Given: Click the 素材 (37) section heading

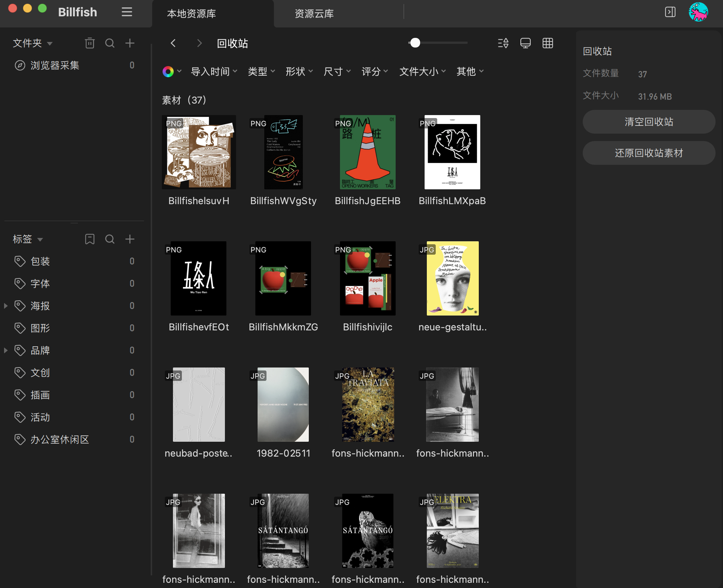Looking at the screenshot, I should point(184,100).
